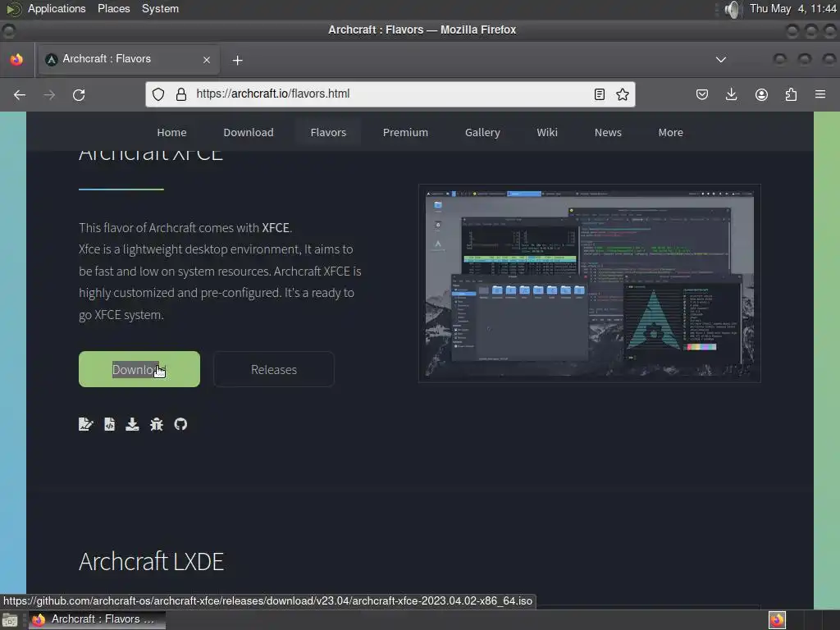Click the green Download button
This screenshot has width=840, height=630.
(139, 369)
